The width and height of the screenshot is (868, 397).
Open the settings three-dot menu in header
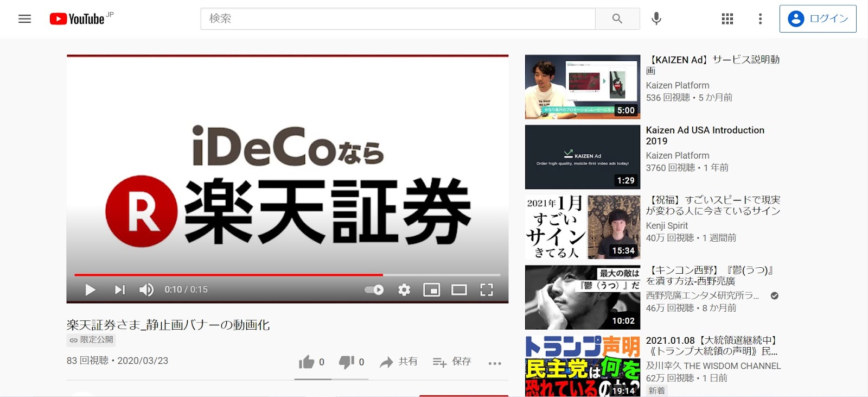click(x=760, y=19)
